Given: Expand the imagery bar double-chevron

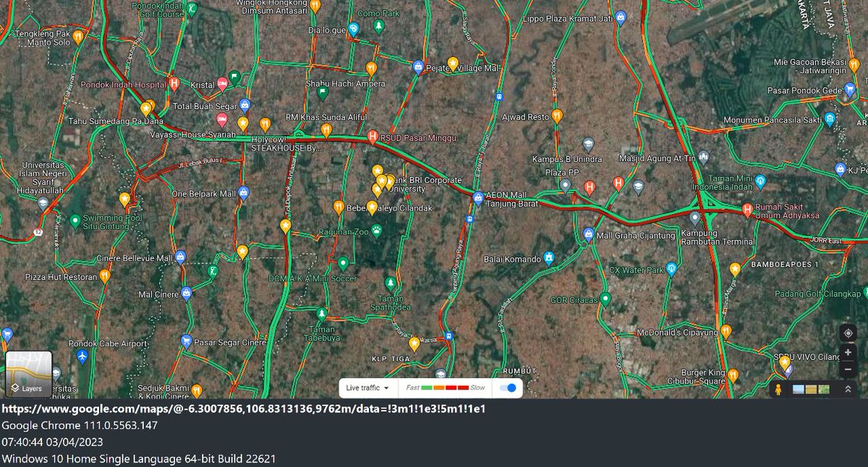Looking at the screenshot, I should click(x=847, y=389).
